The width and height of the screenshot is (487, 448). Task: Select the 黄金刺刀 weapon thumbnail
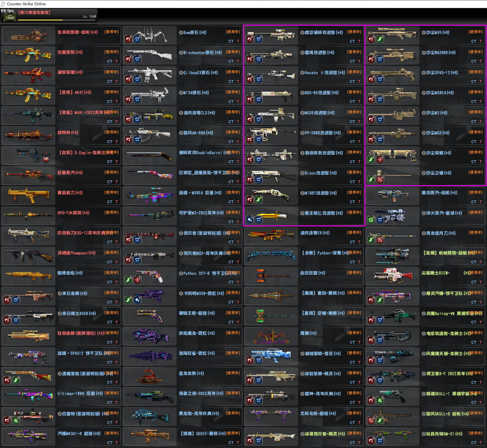(x=28, y=196)
